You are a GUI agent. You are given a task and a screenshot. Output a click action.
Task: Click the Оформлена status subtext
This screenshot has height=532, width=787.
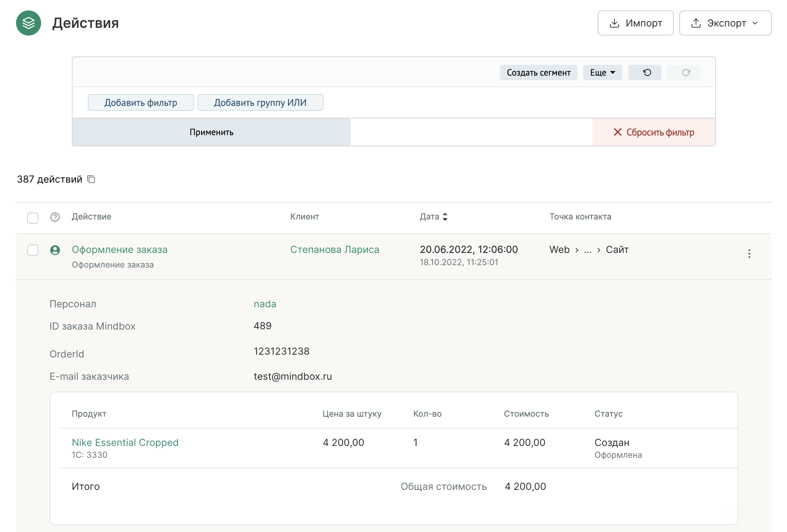pos(618,455)
